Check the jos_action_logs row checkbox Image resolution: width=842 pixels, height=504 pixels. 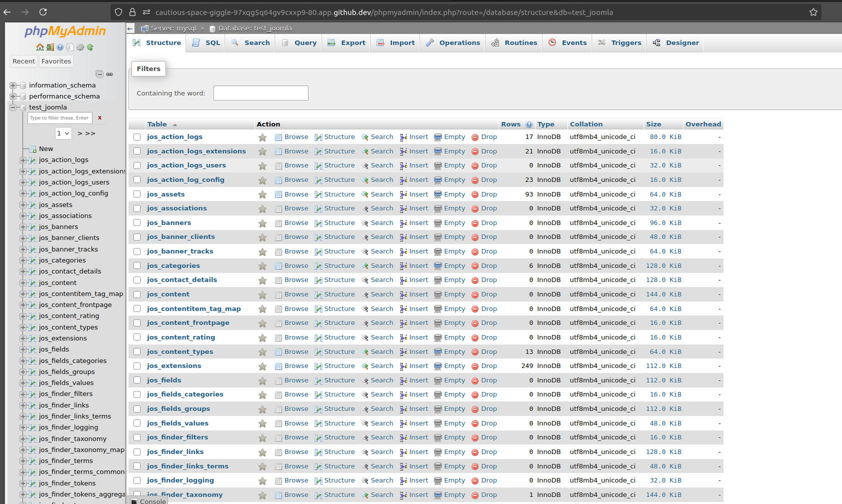(137, 136)
